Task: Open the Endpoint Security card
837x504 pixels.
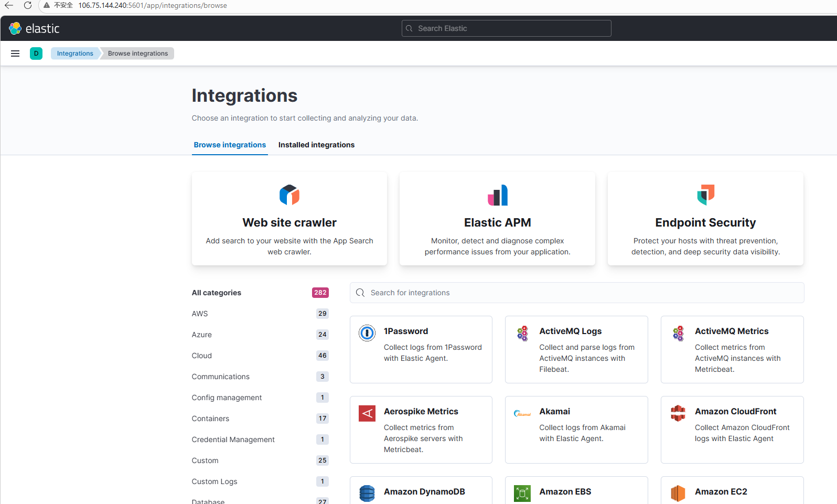Action: 706,219
